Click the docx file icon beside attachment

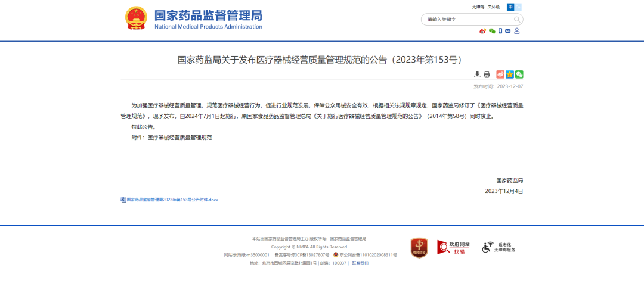coord(123,200)
